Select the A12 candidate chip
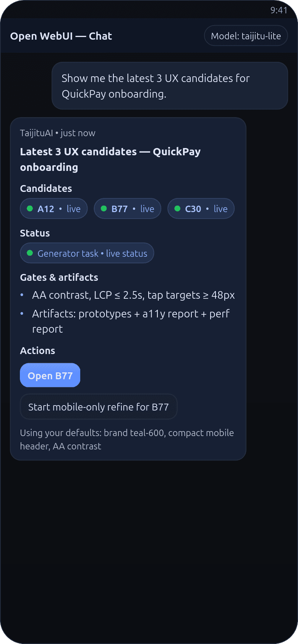Image resolution: width=298 pixels, height=644 pixels. tap(54, 209)
